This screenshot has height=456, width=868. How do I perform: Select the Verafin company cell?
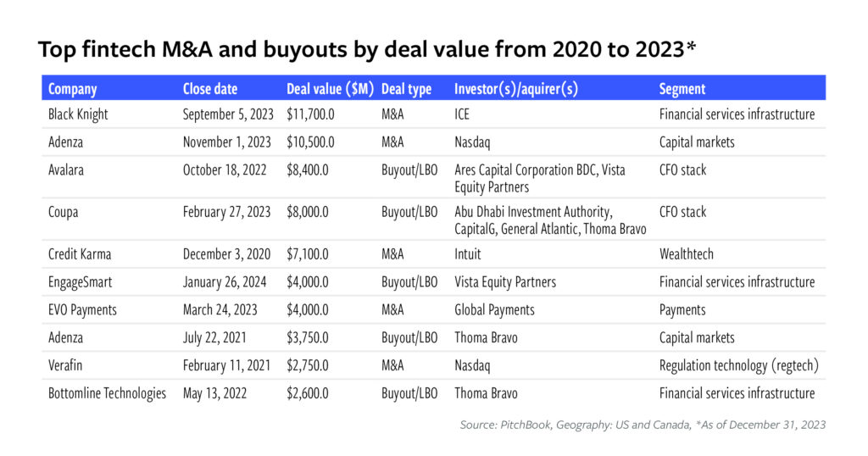(68, 365)
